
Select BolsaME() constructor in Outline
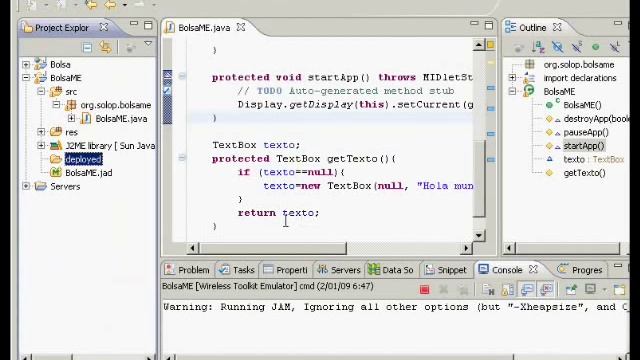(x=582, y=105)
